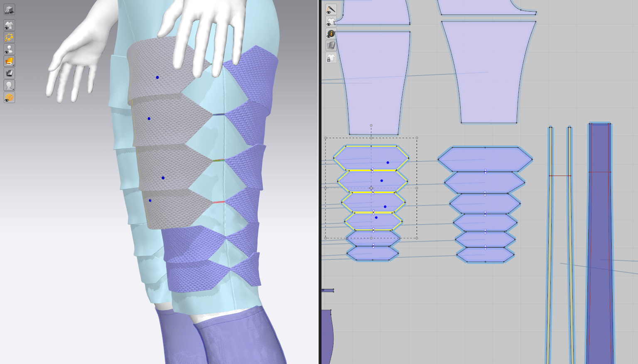Select the upper right trapezoid pattern piece
Viewport: 638px width, 364px height.
pyautogui.click(x=488, y=71)
